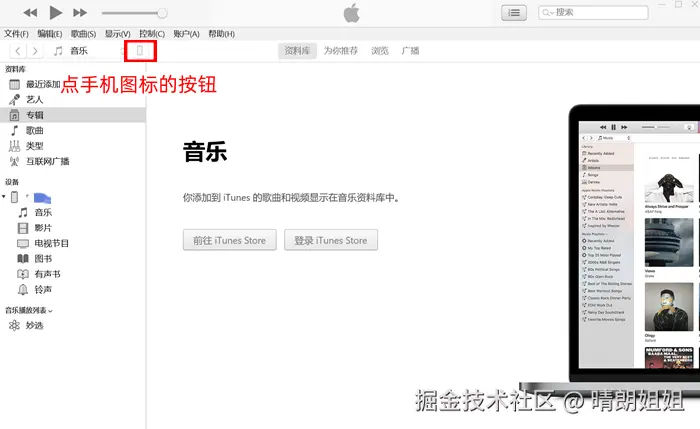Open device 影片 film icon

(x=23, y=228)
